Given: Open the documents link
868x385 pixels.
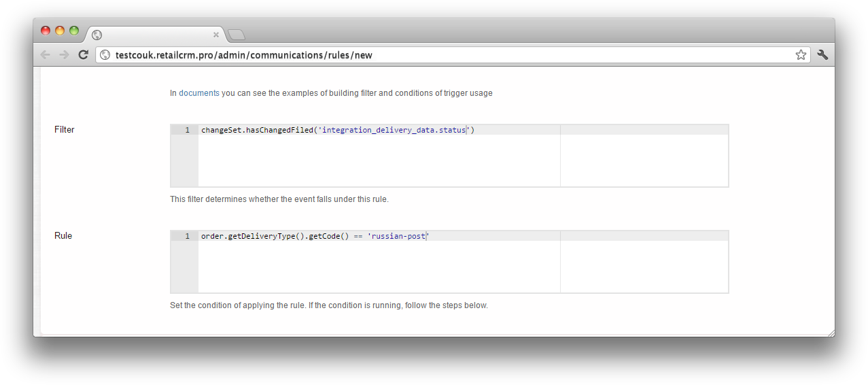Looking at the screenshot, I should click(x=199, y=93).
